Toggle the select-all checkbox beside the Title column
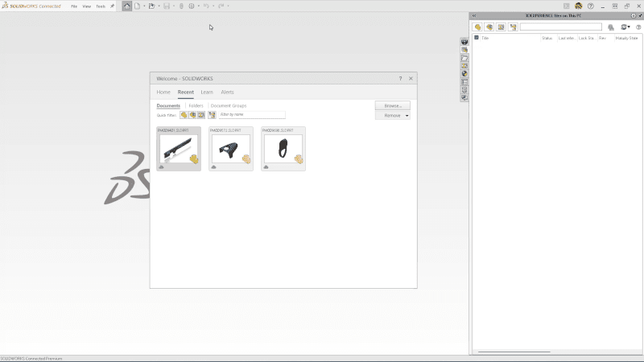The image size is (644, 362). click(x=477, y=38)
